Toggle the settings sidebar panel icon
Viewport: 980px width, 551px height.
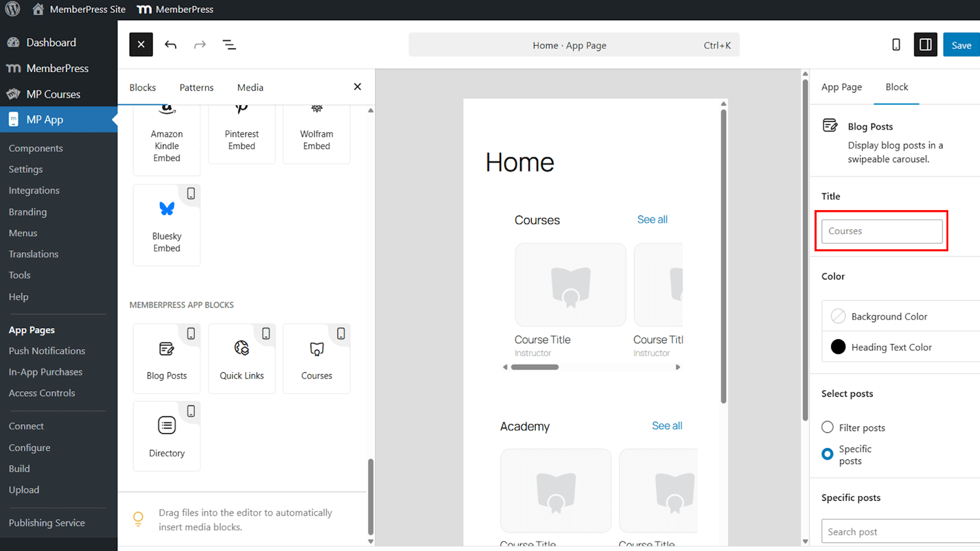pyautogui.click(x=925, y=45)
